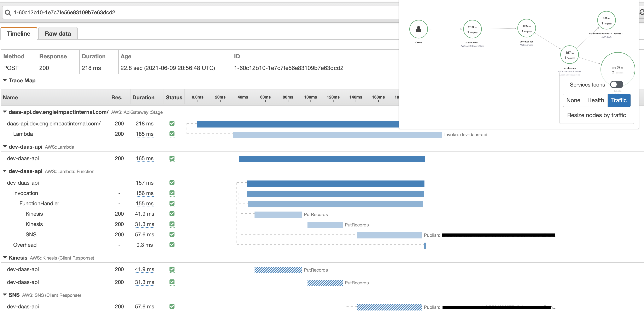The image size is (644, 320).
Task: Collapse the dev-daas-api AWS::Lambda::Function group
Action: pyautogui.click(x=5, y=171)
